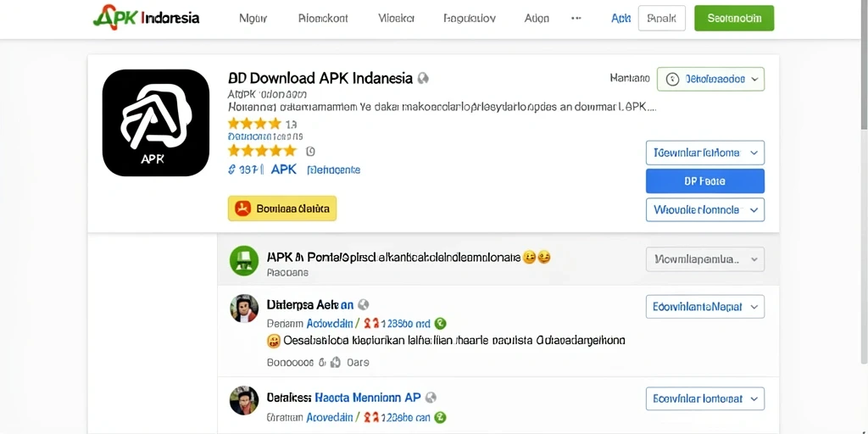868x434 pixels.
Task: Open the Pioneckont nav item
Action: tap(323, 19)
